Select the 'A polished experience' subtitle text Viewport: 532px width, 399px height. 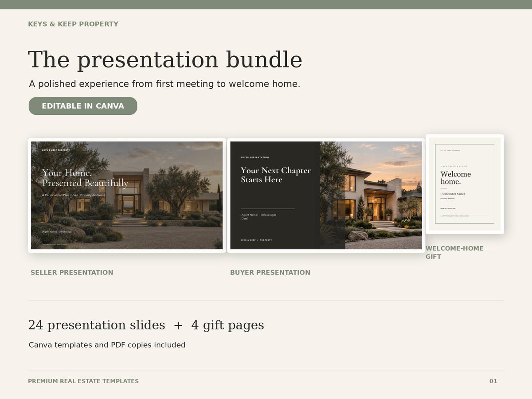(164, 84)
